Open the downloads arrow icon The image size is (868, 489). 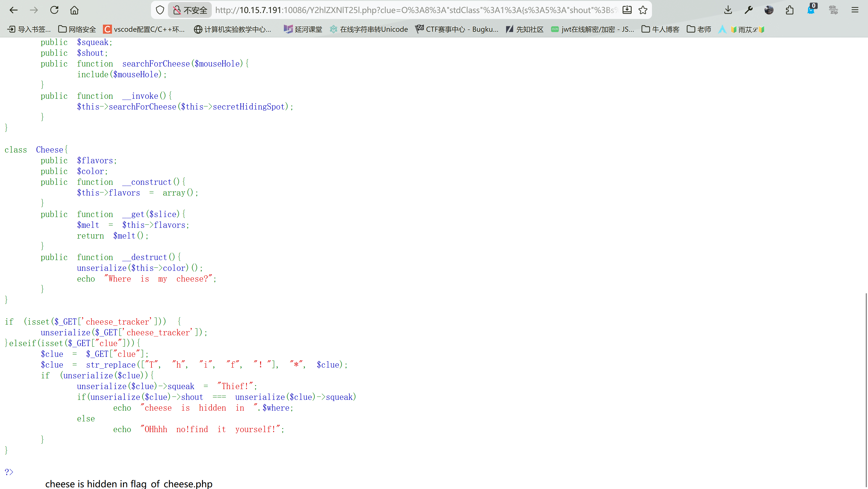pyautogui.click(x=728, y=10)
